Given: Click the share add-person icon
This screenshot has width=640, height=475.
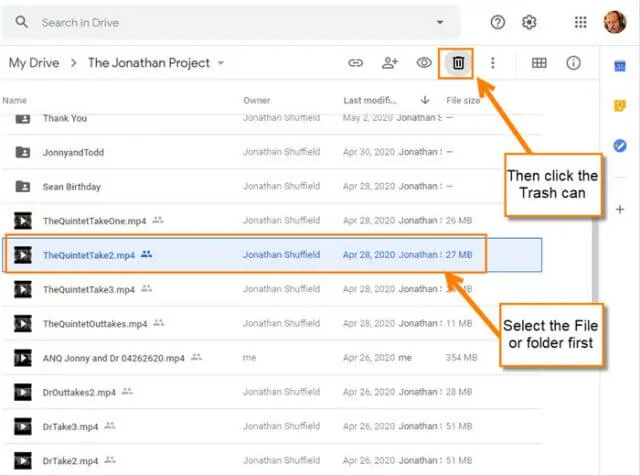Looking at the screenshot, I should tap(390, 63).
